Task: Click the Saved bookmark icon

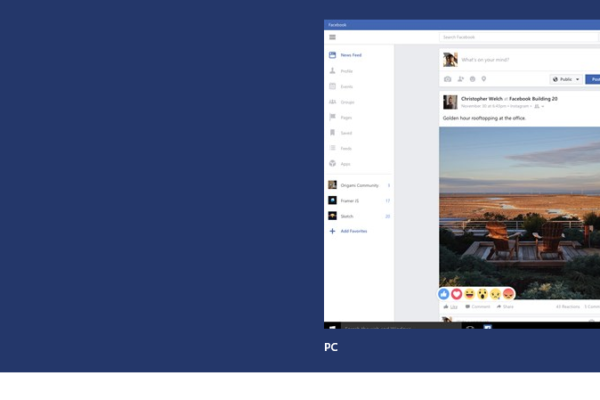Action: point(332,132)
